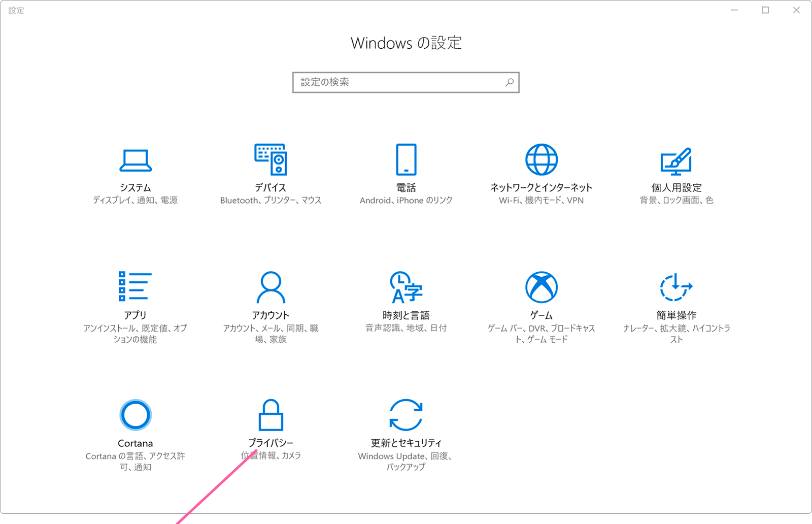Image resolution: width=812 pixels, height=524 pixels.
Task: Open the アプリ list icon
Action: [x=135, y=286]
